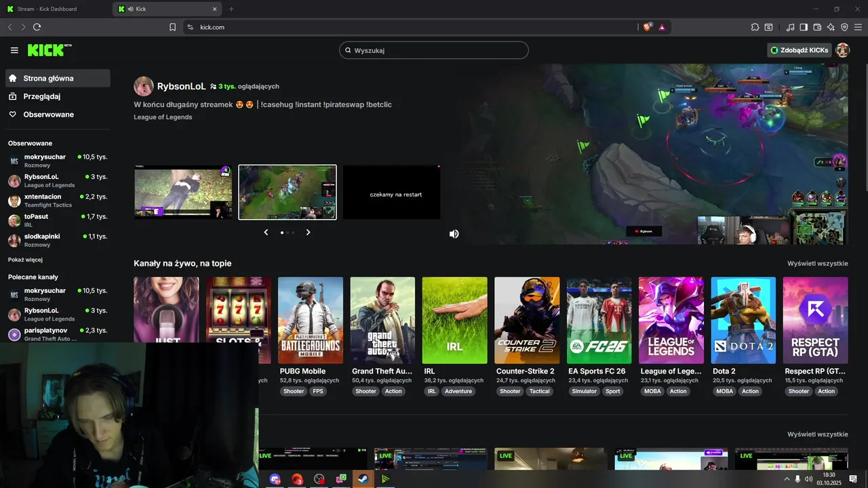This screenshot has height=488, width=868.
Task: Open the user profile avatar menu
Action: click(x=843, y=50)
